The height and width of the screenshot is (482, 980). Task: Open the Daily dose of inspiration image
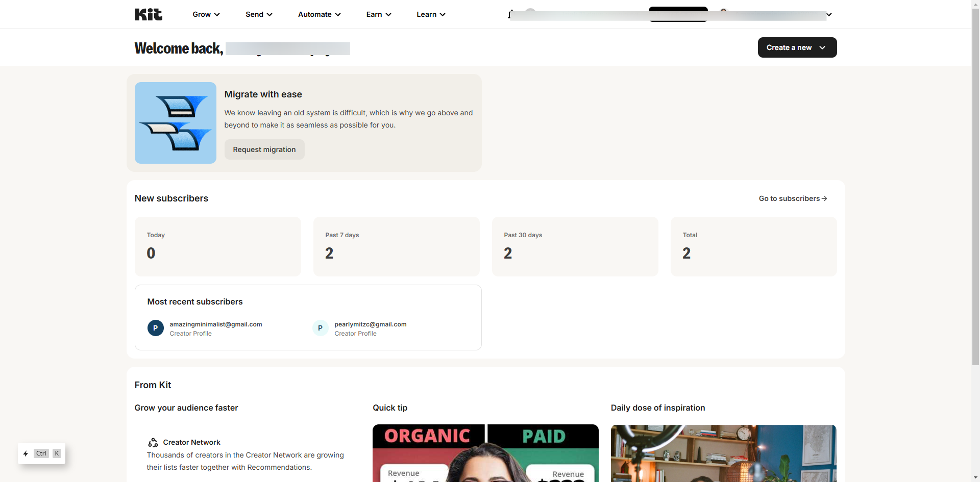(724, 453)
